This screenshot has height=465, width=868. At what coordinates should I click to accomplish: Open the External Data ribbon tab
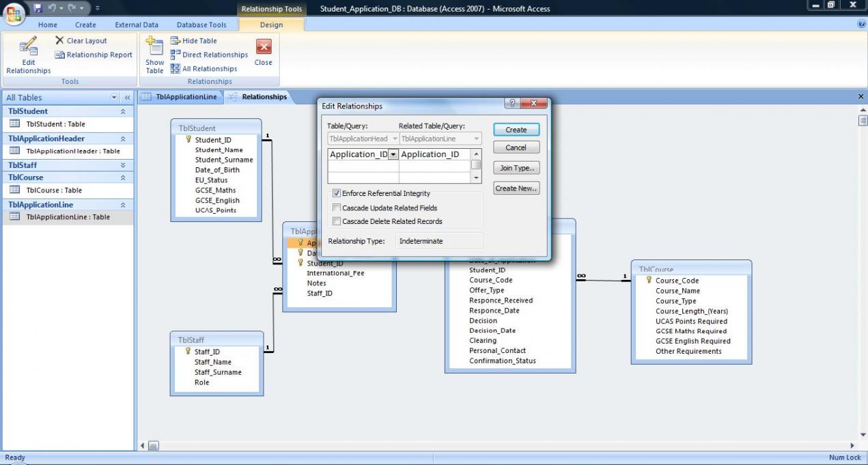pos(137,25)
